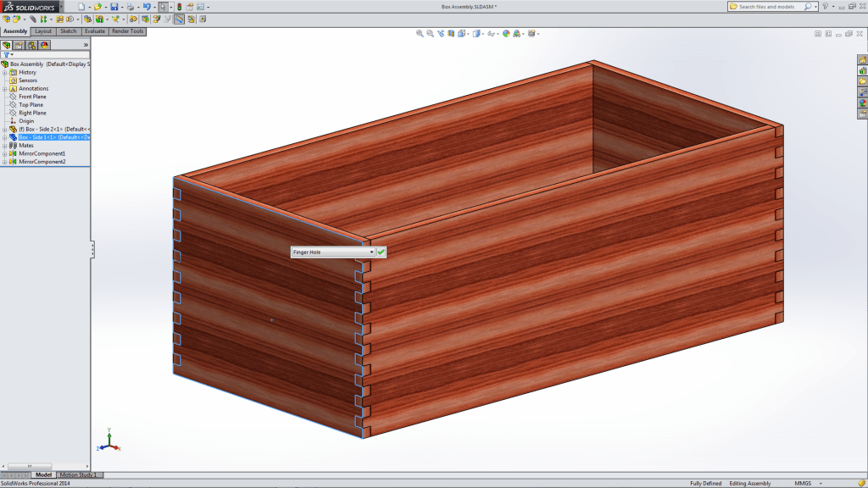
Task: Open the SolidWorks menu flyout arrow
Action: tap(61, 7)
